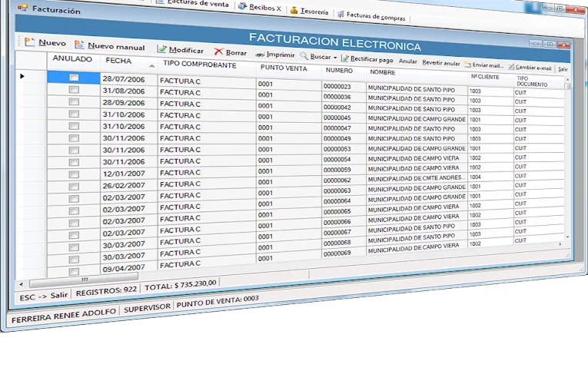Toggle Anulado checkbox for 12/01/2007 row
This screenshot has height=384, width=588.
(x=74, y=174)
